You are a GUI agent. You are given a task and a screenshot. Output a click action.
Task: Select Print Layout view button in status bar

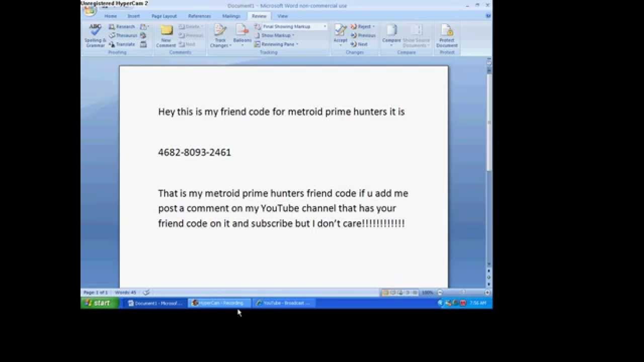tap(385, 292)
